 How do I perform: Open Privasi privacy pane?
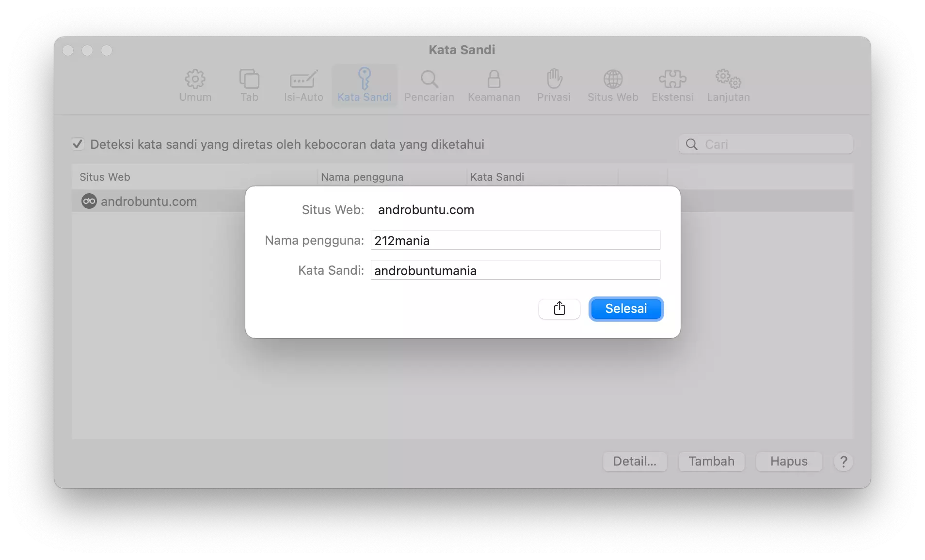[554, 85]
